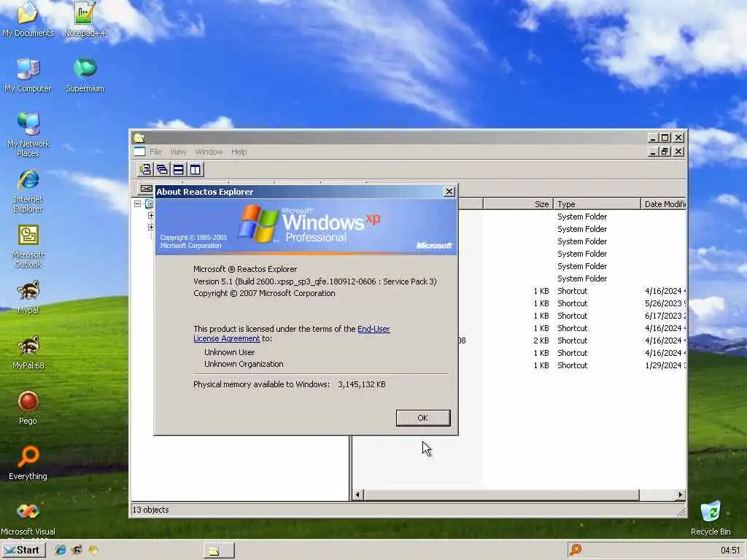Click the '3,145,132 KB' memory value
Image resolution: width=747 pixels, height=560 pixels.
coord(362,384)
